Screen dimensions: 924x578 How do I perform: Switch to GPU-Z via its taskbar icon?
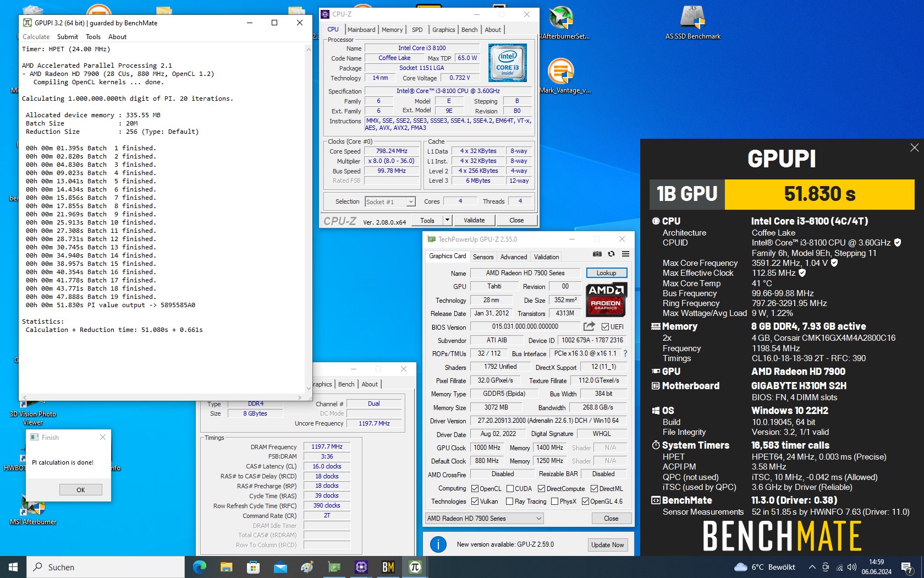coord(334,567)
